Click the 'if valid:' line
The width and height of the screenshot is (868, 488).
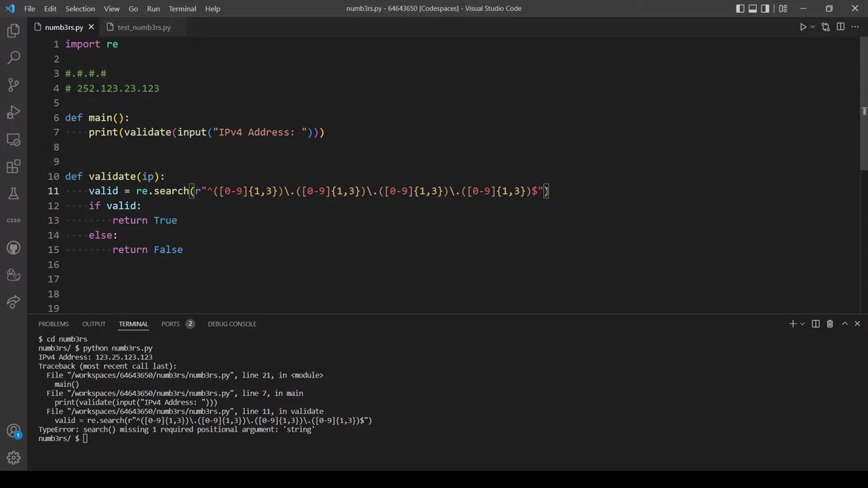115,205
